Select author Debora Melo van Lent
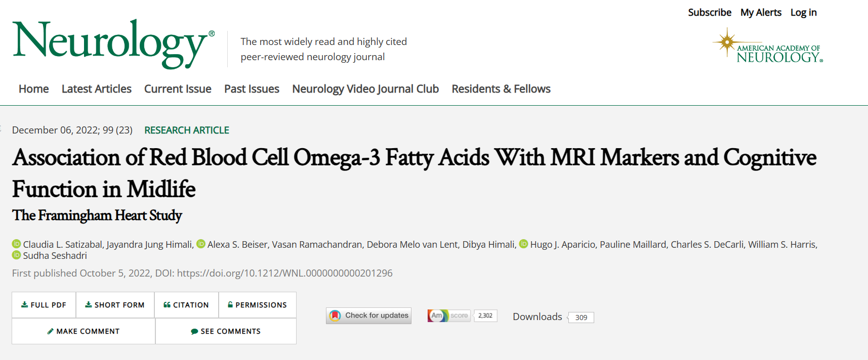 pyautogui.click(x=412, y=244)
